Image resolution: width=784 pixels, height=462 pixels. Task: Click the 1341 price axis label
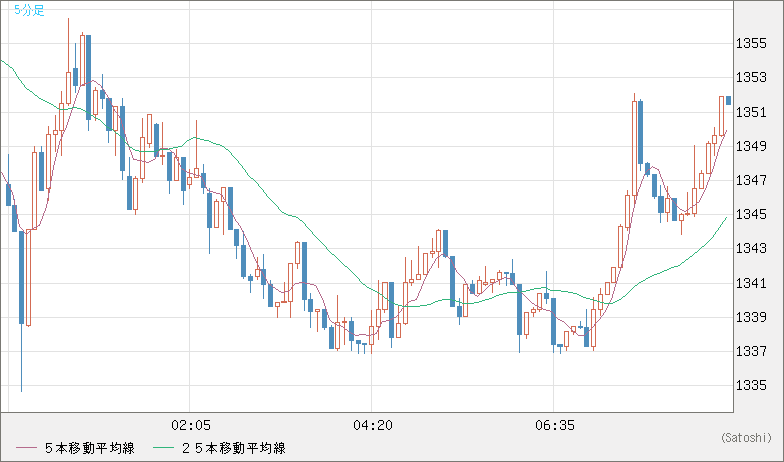coord(751,283)
